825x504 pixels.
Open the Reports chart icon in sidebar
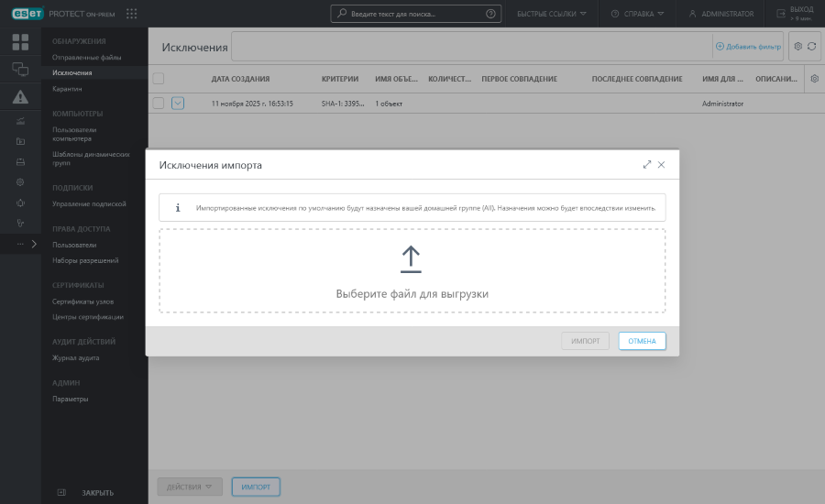tap(20, 121)
